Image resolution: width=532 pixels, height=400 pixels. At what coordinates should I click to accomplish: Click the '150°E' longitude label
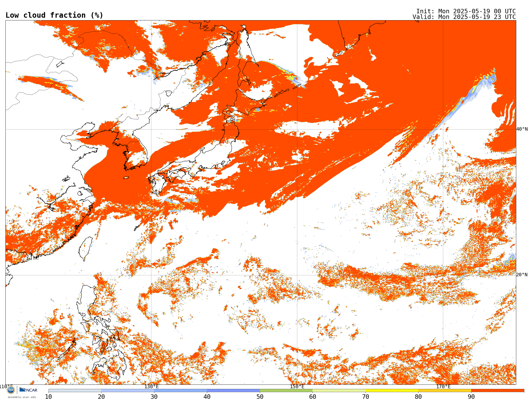297,386
